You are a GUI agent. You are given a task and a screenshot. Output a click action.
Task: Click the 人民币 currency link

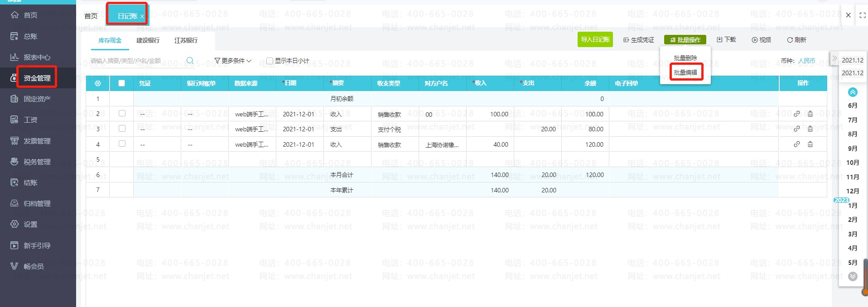point(806,61)
